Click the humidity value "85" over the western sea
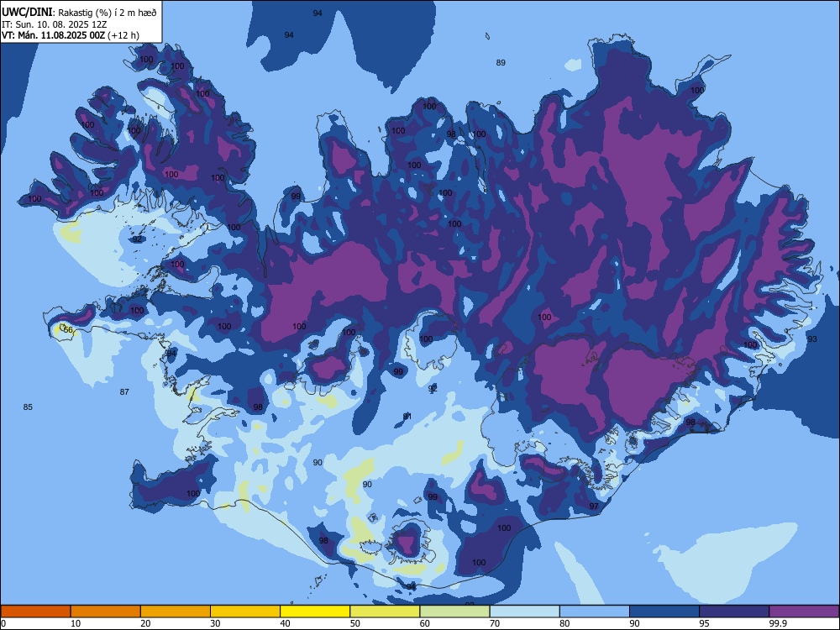840x630 pixels. click(28, 407)
